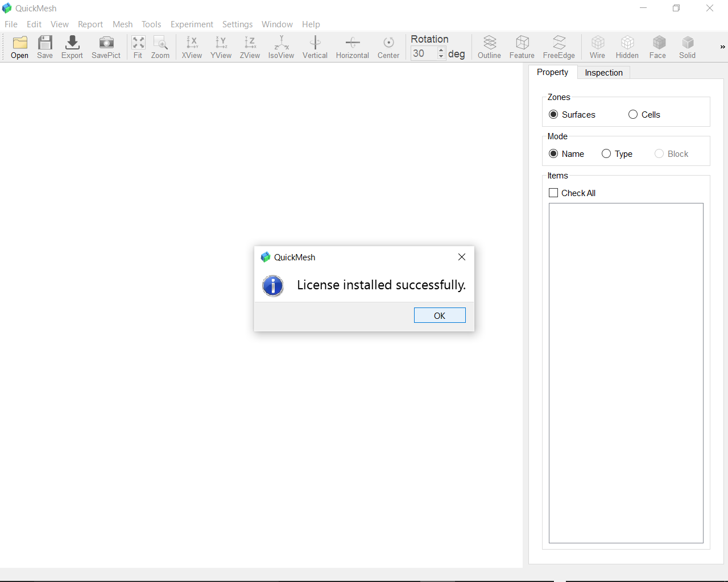
Task: Open the Edit menu
Action: [34, 24]
